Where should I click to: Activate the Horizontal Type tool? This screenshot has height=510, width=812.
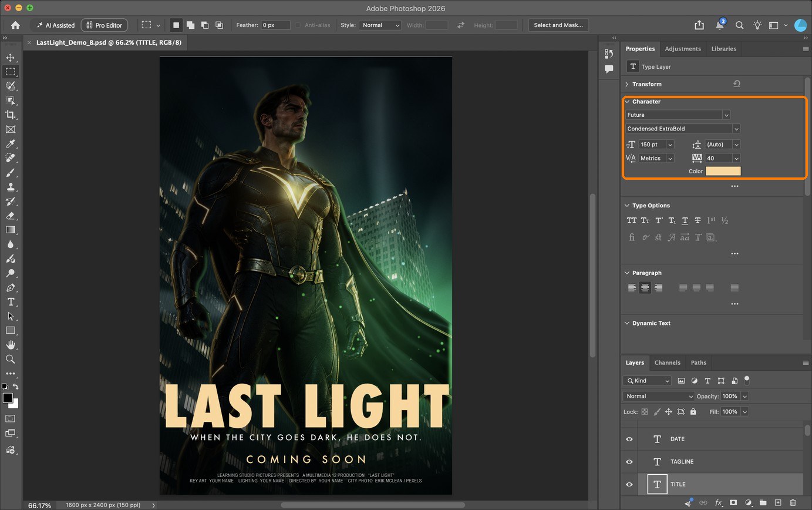click(11, 301)
